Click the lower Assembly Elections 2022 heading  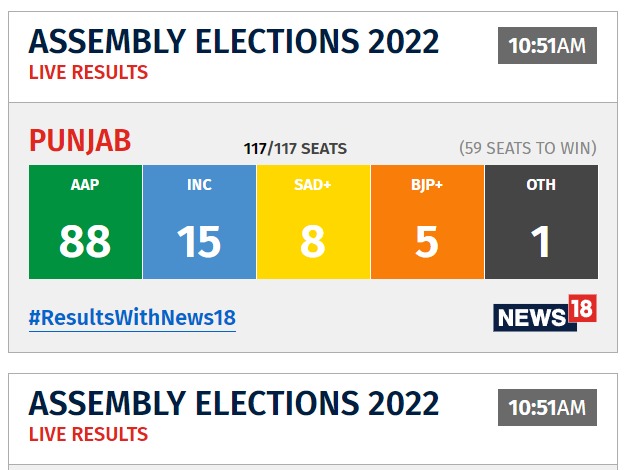(x=234, y=403)
